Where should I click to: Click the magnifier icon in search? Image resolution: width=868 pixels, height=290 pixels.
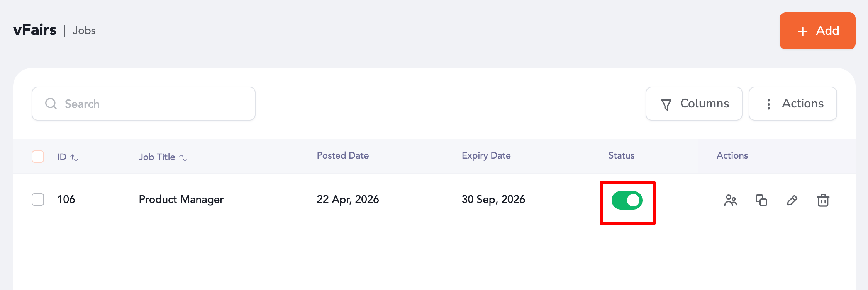point(51,104)
